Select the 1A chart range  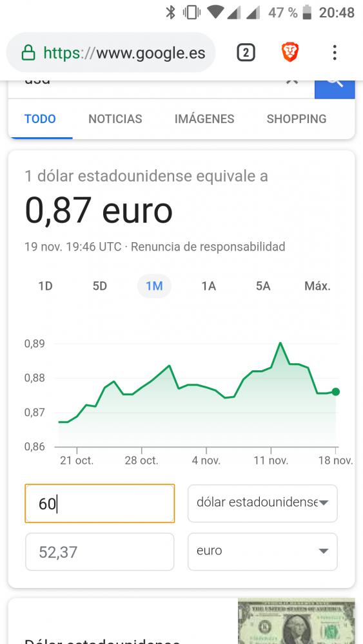[x=208, y=286]
